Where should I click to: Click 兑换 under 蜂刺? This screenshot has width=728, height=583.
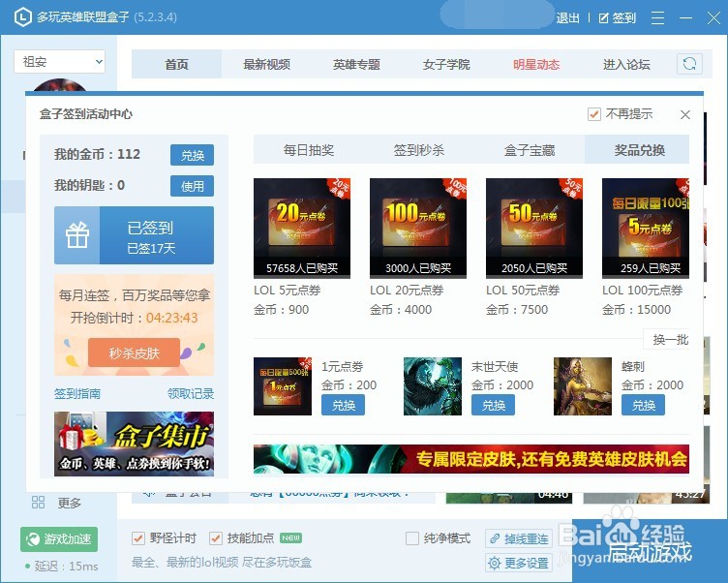coord(643,405)
